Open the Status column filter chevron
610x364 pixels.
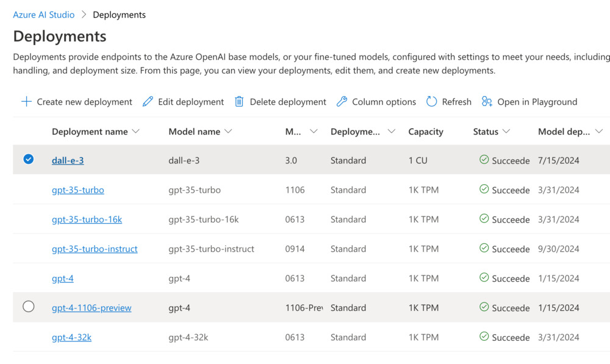point(506,132)
